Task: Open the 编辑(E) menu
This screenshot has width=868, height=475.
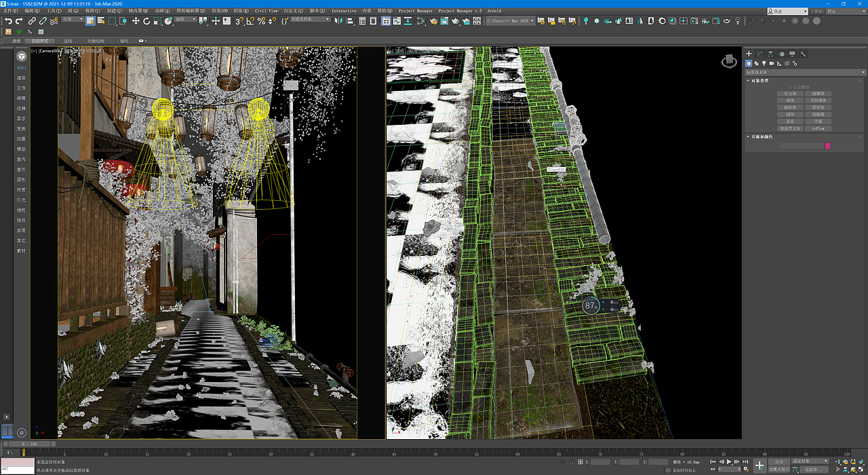Action: click(x=32, y=11)
